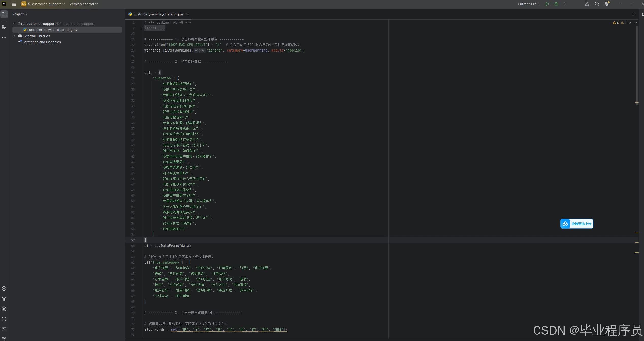Click the 'question' dictionary key

163,78
